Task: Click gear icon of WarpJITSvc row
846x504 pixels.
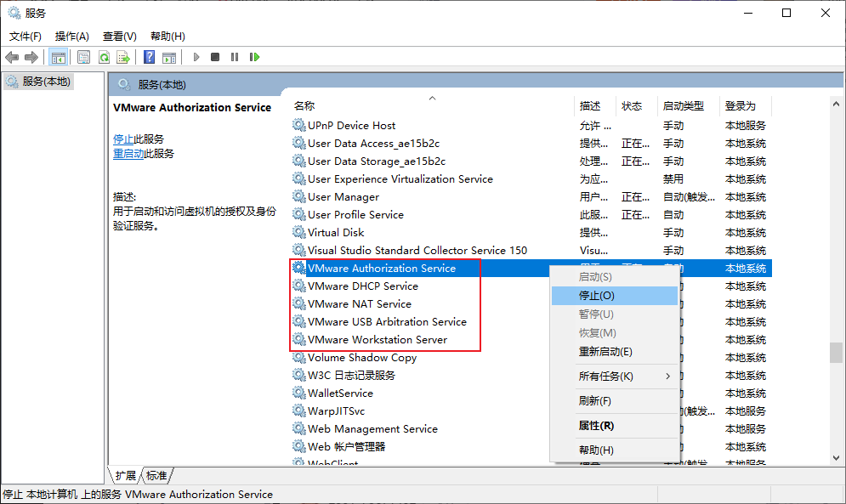Action: pyautogui.click(x=299, y=411)
